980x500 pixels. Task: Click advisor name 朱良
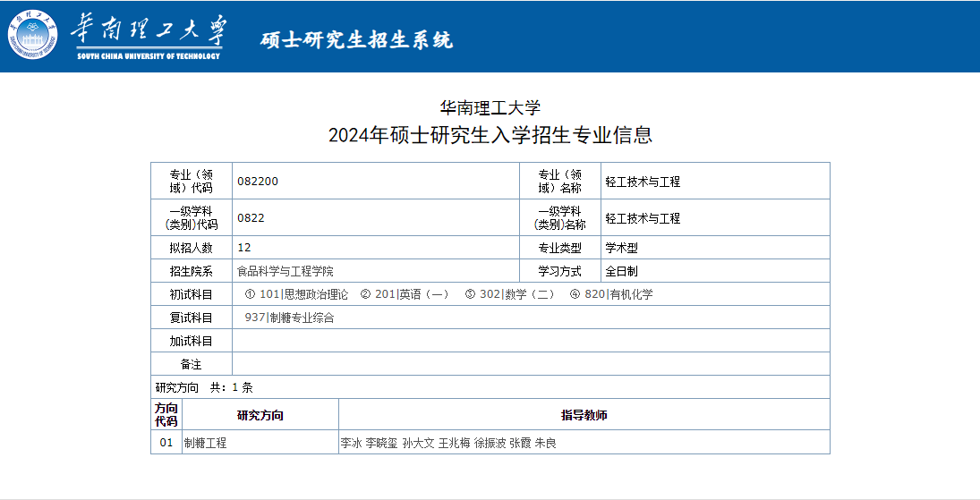click(x=546, y=443)
